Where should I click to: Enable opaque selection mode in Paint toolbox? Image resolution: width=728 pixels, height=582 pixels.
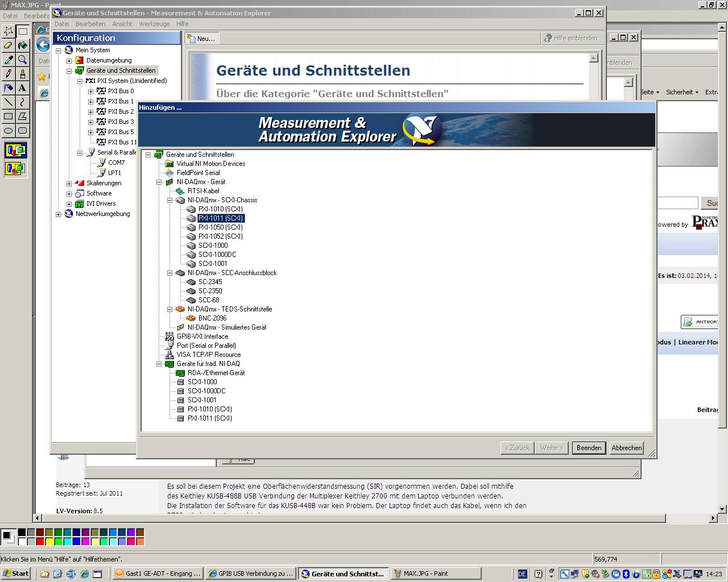(15, 151)
